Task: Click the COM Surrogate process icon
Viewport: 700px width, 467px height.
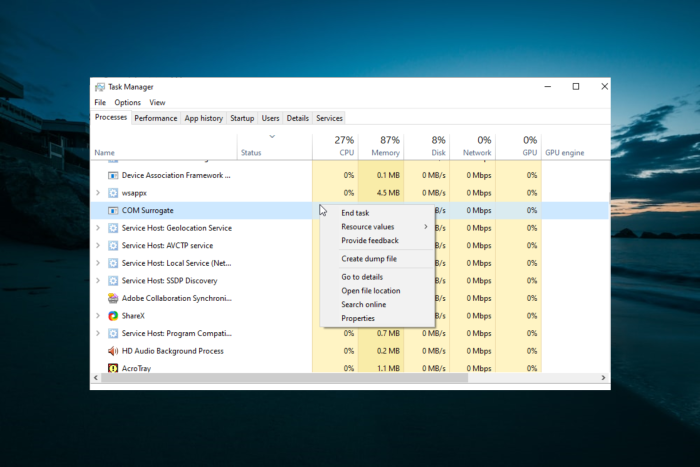Action: (x=113, y=211)
